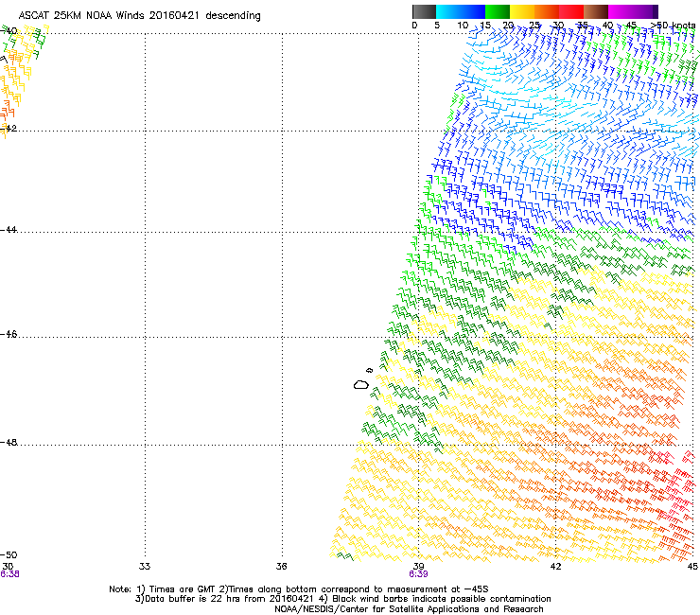This screenshot has height=615, width=700.
Task: Click the longitude axis label 36
Action: pos(281,567)
